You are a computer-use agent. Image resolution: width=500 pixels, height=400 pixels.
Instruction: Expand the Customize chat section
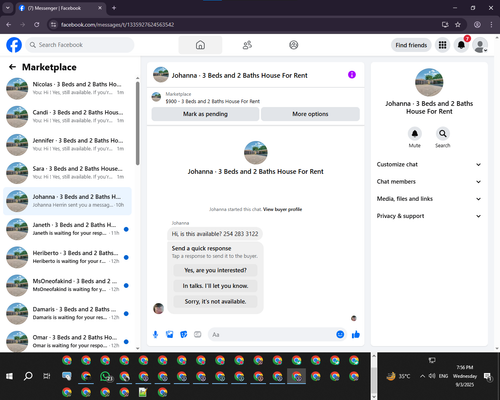(x=429, y=164)
